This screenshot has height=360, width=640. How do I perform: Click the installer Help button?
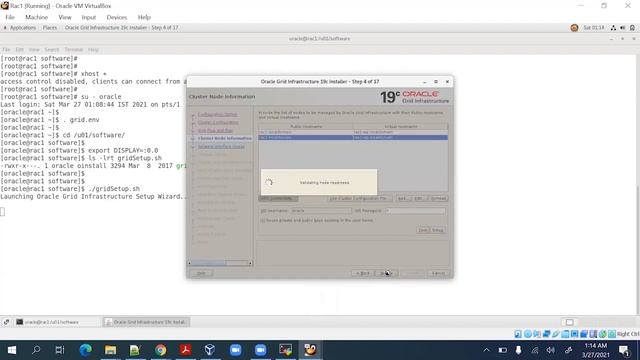201,273
